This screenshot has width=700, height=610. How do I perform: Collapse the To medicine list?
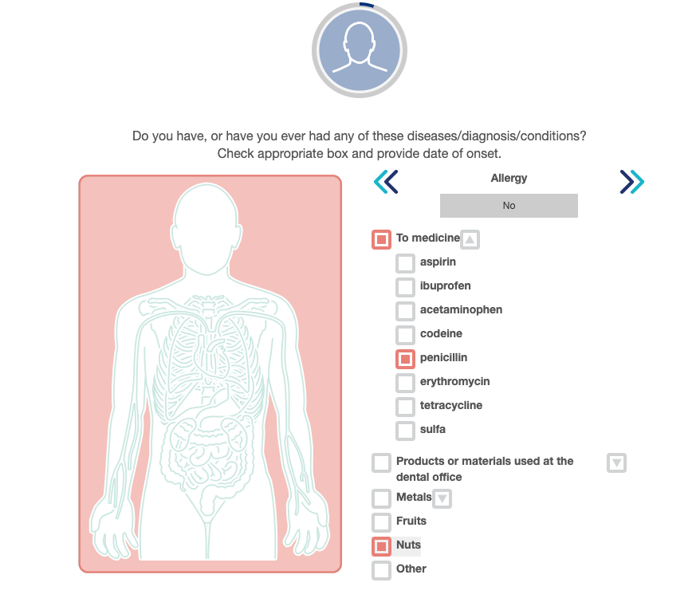point(470,239)
